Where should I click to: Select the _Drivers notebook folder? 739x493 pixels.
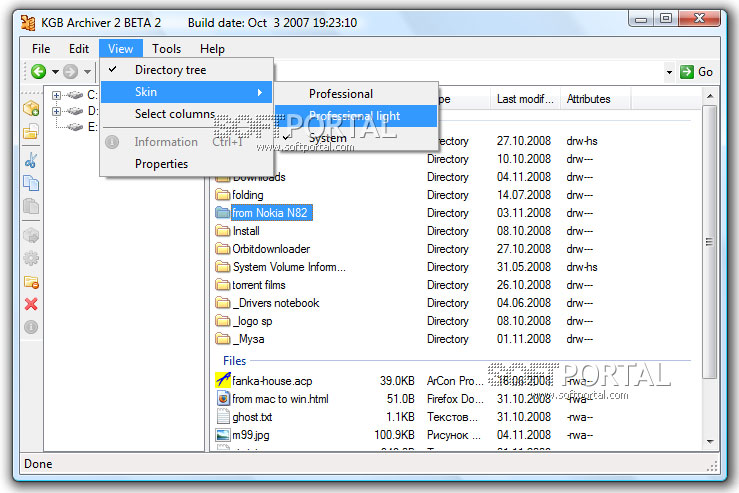(276, 303)
